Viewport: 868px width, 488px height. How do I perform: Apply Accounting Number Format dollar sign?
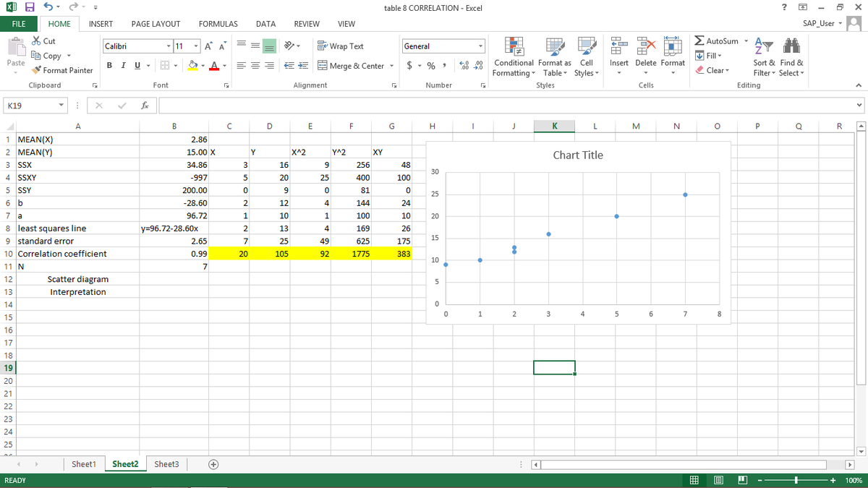click(x=410, y=66)
